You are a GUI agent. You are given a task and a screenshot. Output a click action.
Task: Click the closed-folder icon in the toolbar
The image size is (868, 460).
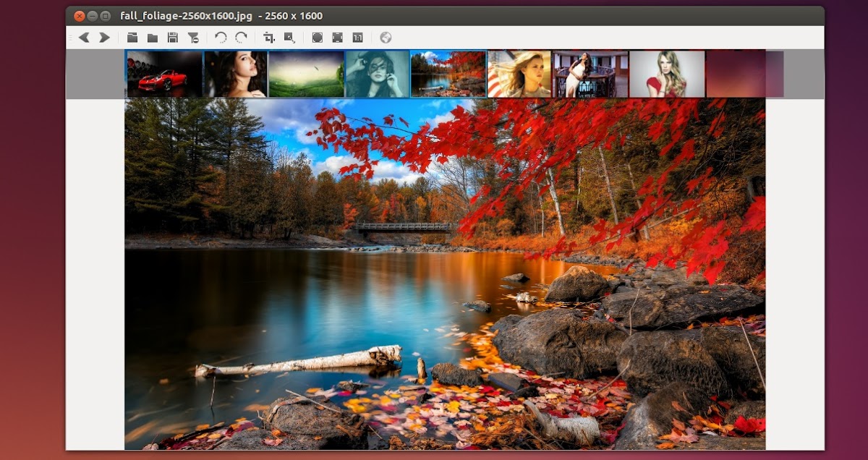pos(153,38)
